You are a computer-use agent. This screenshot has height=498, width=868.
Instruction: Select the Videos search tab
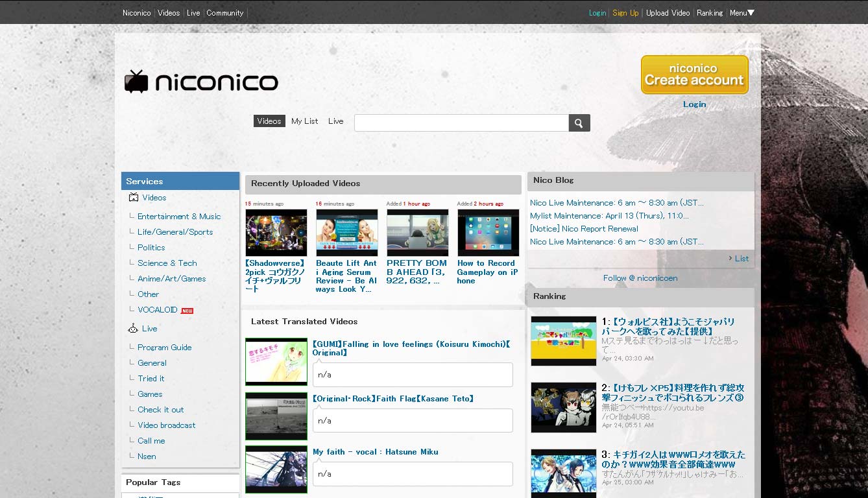click(269, 121)
